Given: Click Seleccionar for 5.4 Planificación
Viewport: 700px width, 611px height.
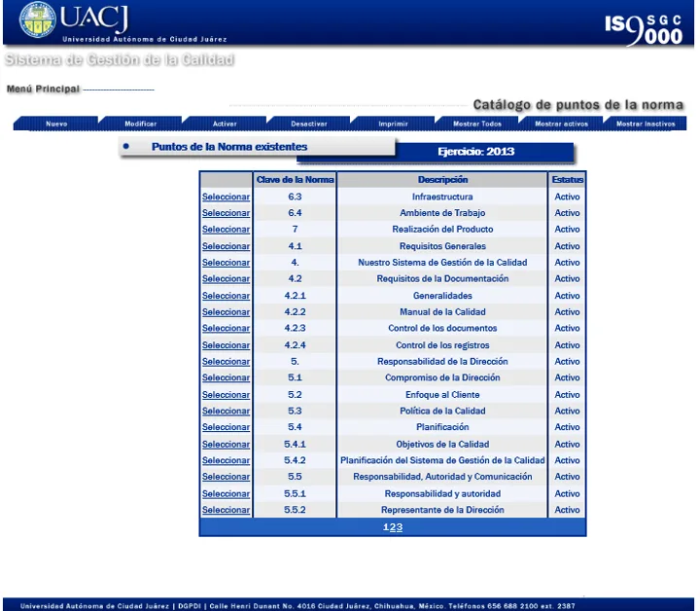Looking at the screenshot, I should pos(226,427).
